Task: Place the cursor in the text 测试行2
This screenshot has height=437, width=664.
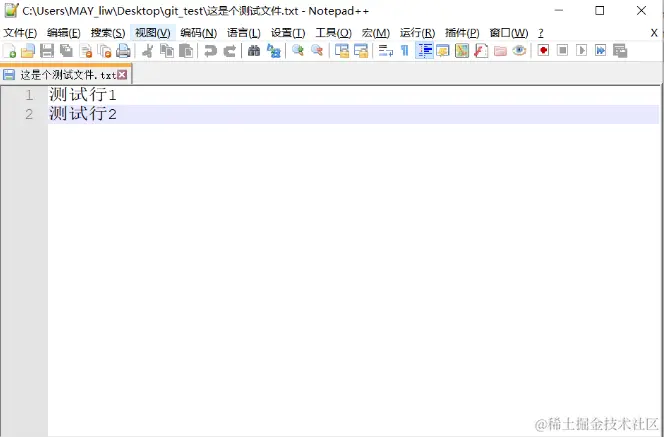Action: pyautogui.click(x=83, y=114)
